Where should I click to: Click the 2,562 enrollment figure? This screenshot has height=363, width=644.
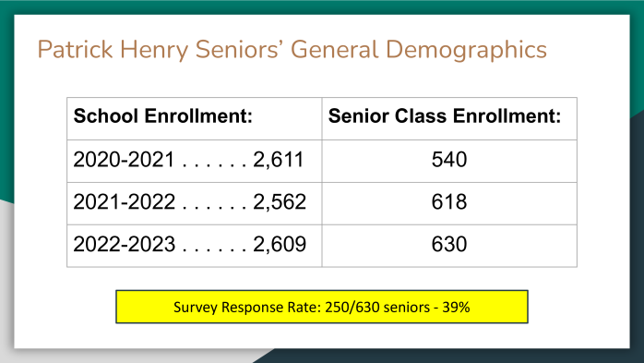(x=280, y=202)
